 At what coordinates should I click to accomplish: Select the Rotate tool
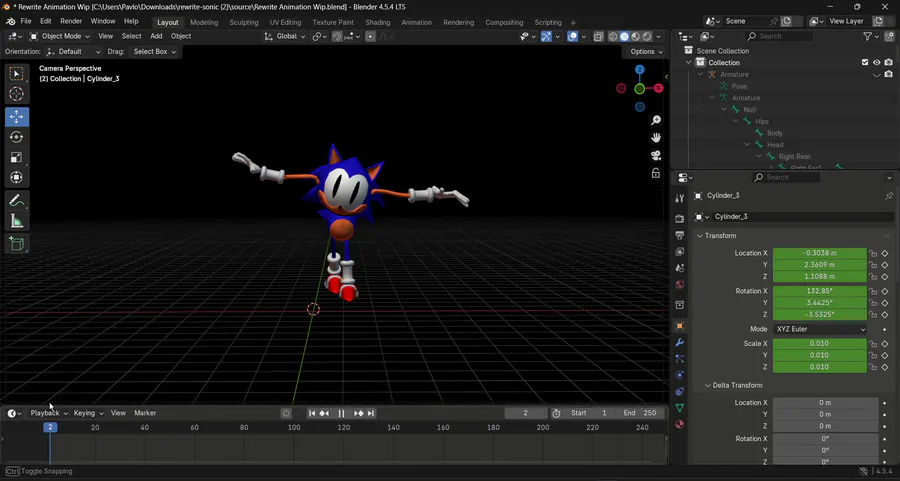(x=17, y=137)
